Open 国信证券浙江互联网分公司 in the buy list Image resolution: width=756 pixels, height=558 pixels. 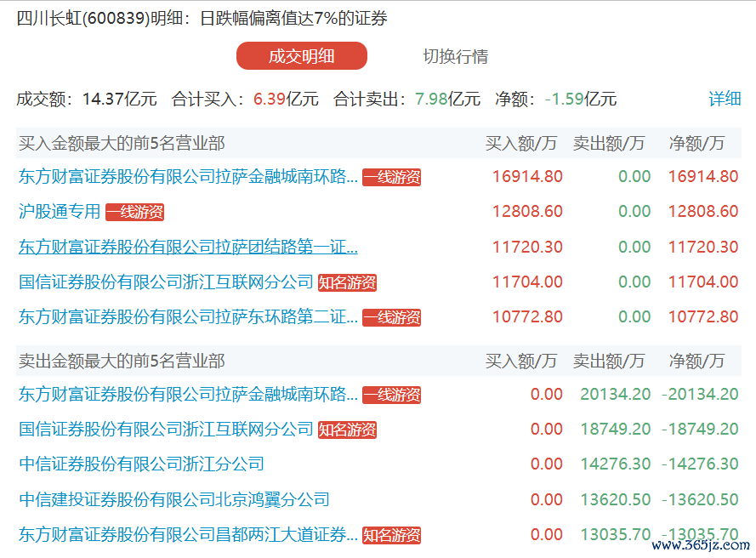pyautogui.click(x=166, y=282)
